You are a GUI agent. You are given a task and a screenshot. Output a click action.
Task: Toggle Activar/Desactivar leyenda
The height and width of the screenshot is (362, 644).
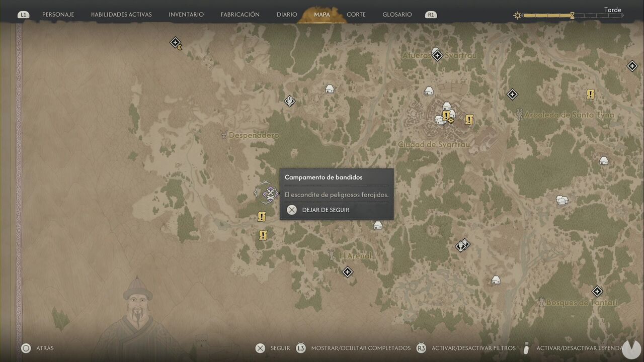[573, 348]
